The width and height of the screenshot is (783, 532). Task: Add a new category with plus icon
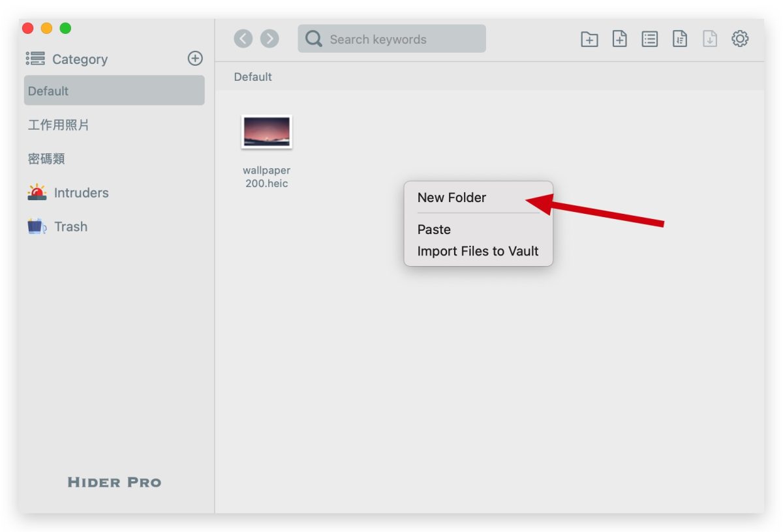(x=195, y=58)
